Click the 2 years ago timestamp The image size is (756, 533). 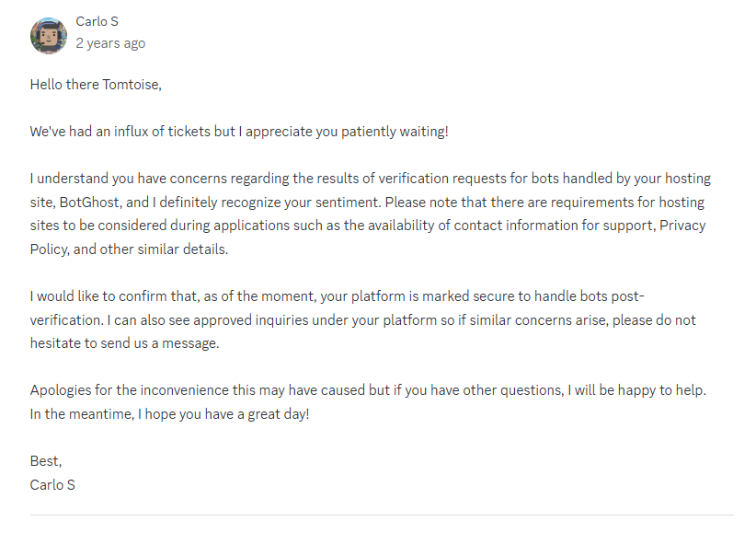pos(110,43)
